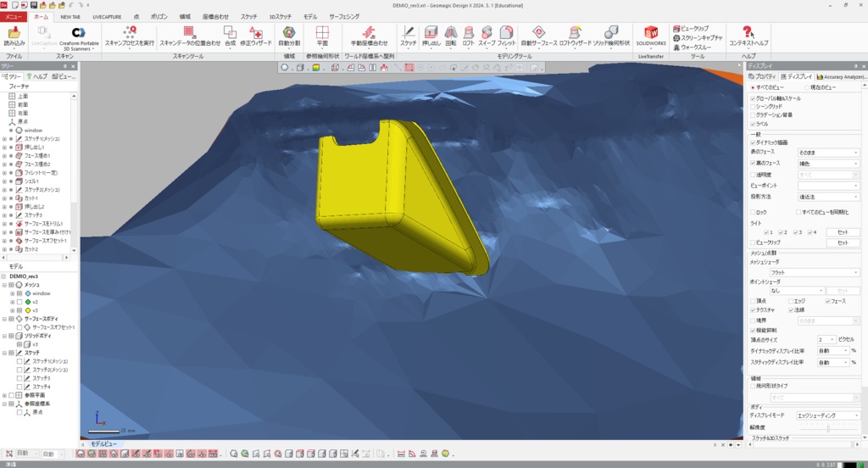Expand the メッシュ node in model tree
This screenshot has height=468, width=868.
click(x=4, y=285)
